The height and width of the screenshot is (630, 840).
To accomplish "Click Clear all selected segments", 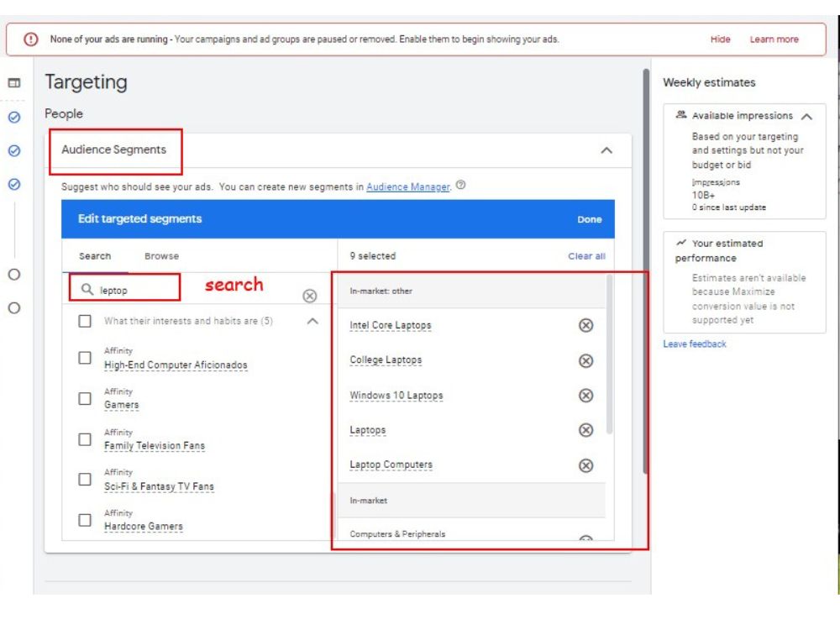I will (586, 256).
